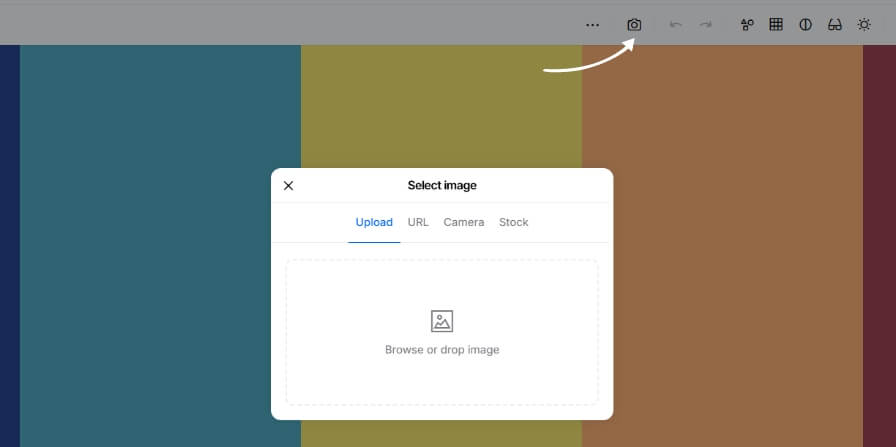Open the three-dots more options menu

593,25
